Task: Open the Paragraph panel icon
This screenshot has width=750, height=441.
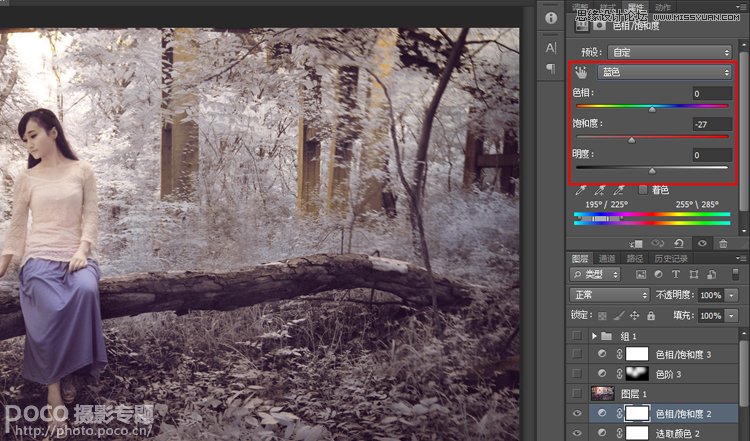Action: pos(550,68)
